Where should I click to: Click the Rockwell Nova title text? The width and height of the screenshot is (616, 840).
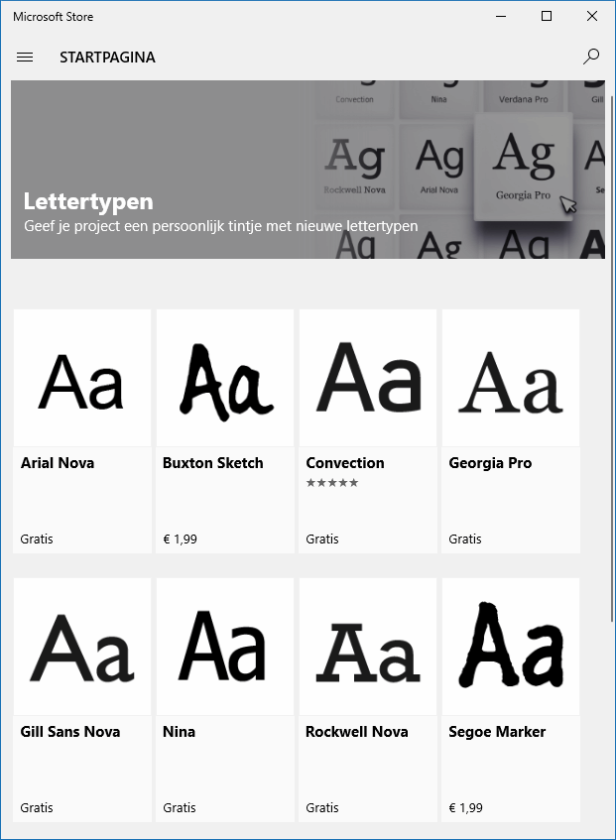(x=357, y=732)
